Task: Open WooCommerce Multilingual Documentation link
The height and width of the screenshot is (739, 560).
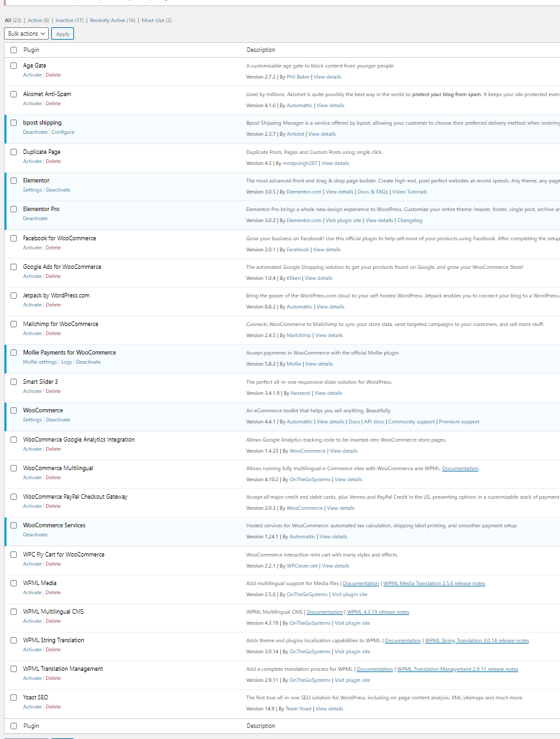Action: (460, 468)
